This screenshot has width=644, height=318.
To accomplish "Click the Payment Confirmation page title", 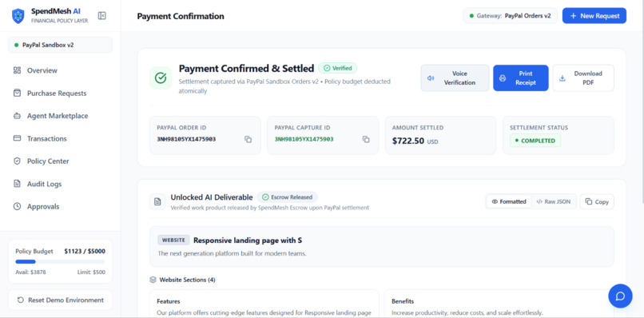I will pos(181,17).
